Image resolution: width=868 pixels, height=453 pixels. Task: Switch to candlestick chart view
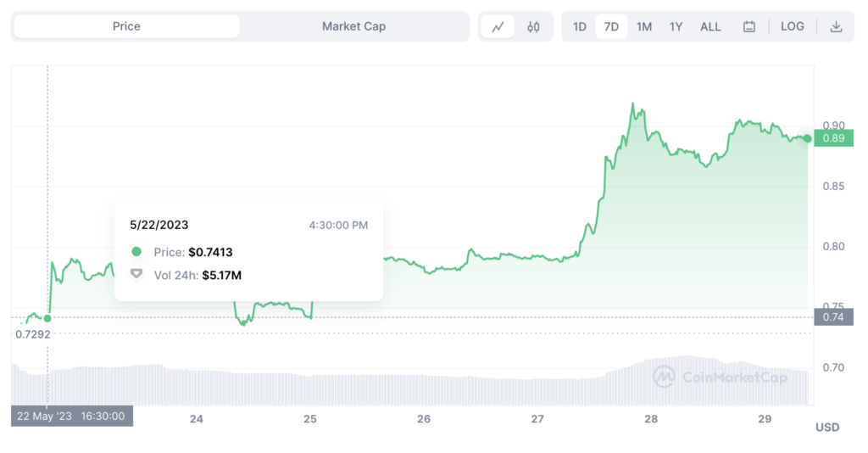pos(533,26)
